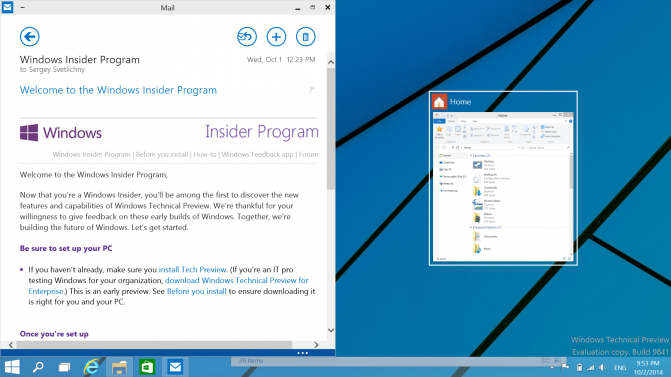
Task: Flag the Windows Insider Program message
Action: click(x=312, y=89)
